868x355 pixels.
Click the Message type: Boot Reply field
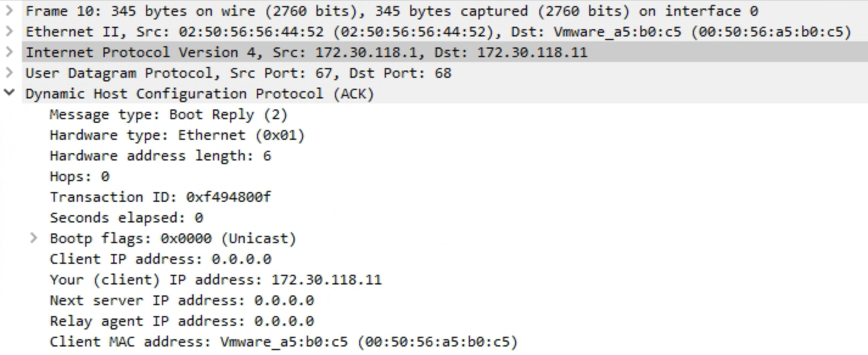tap(168, 114)
